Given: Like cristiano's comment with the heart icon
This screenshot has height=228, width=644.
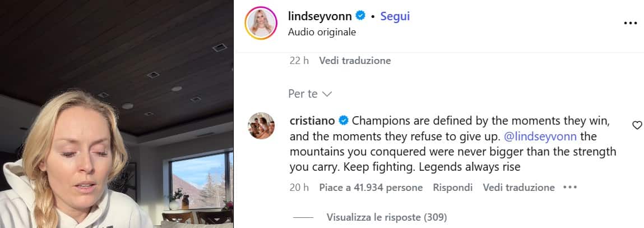Looking at the screenshot, I should (x=637, y=125).
